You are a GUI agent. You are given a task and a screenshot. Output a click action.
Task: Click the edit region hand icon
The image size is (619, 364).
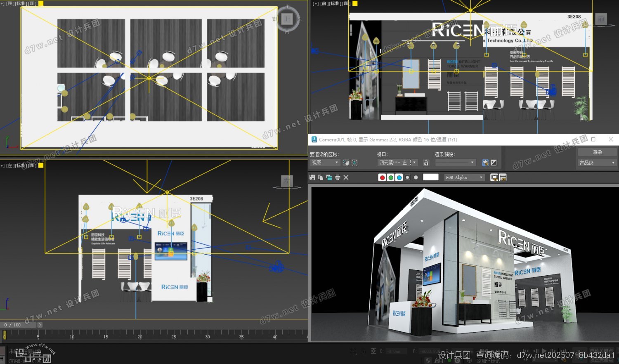click(346, 163)
